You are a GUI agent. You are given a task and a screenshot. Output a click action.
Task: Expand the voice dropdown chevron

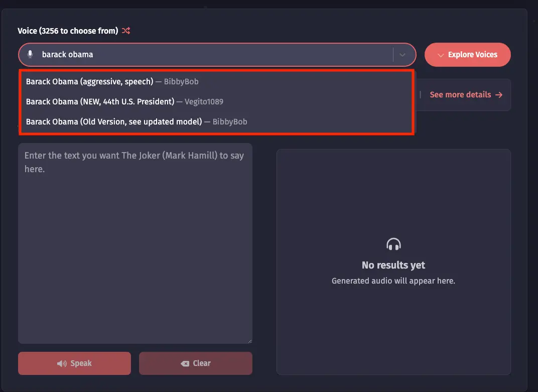point(402,55)
